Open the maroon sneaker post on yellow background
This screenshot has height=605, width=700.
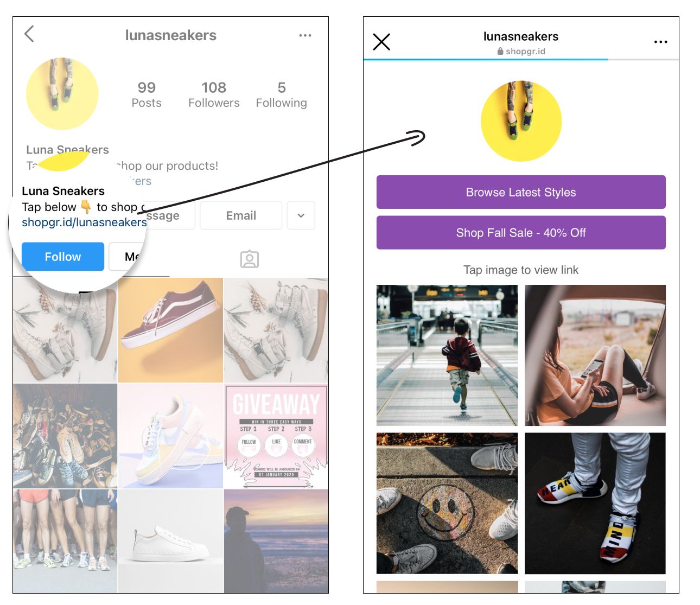pos(170,330)
